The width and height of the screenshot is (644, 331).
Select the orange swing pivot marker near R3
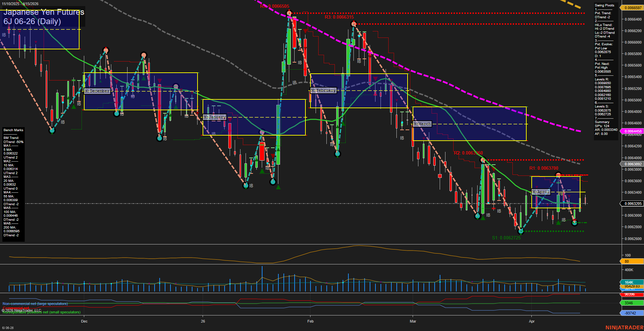click(x=353, y=23)
